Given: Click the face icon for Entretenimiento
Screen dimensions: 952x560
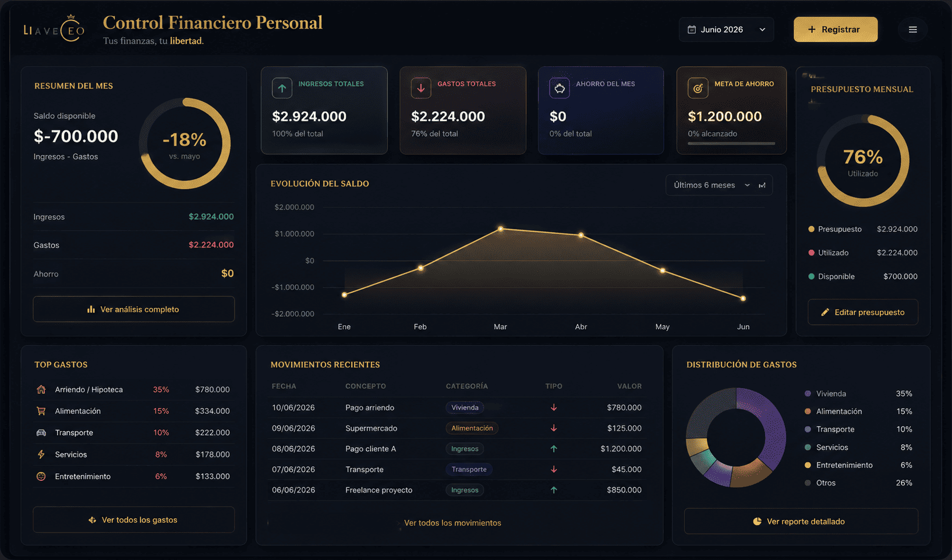Looking at the screenshot, I should 41,476.
